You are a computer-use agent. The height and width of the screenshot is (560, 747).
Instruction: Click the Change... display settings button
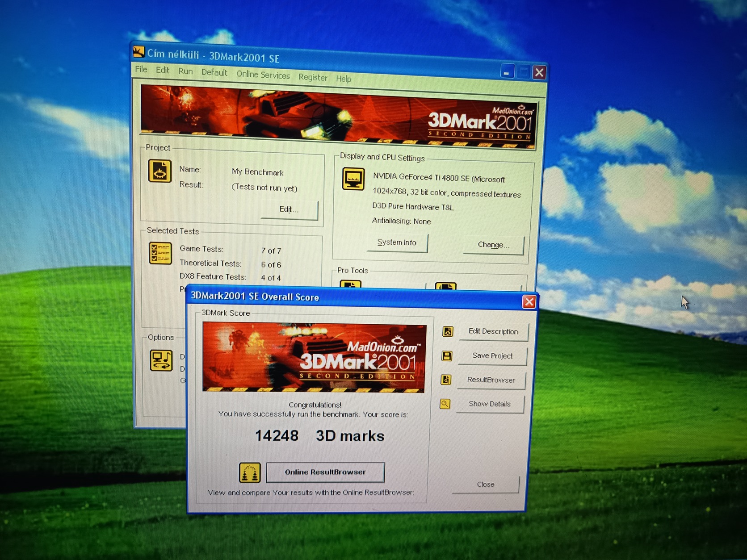click(x=493, y=245)
